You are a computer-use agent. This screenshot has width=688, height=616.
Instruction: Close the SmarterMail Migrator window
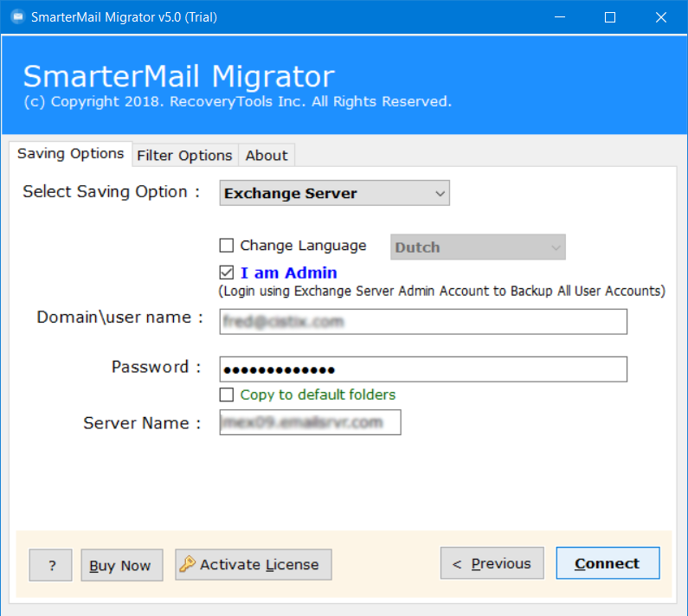[661, 17]
